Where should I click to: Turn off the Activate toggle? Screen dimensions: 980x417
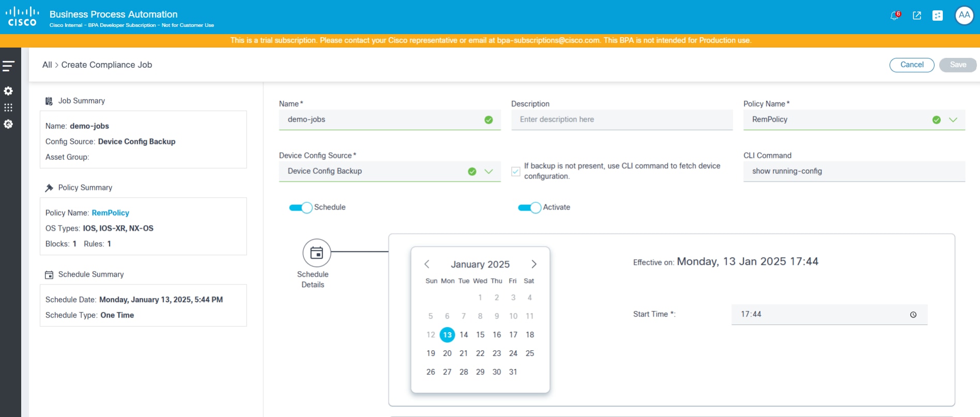[530, 207]
